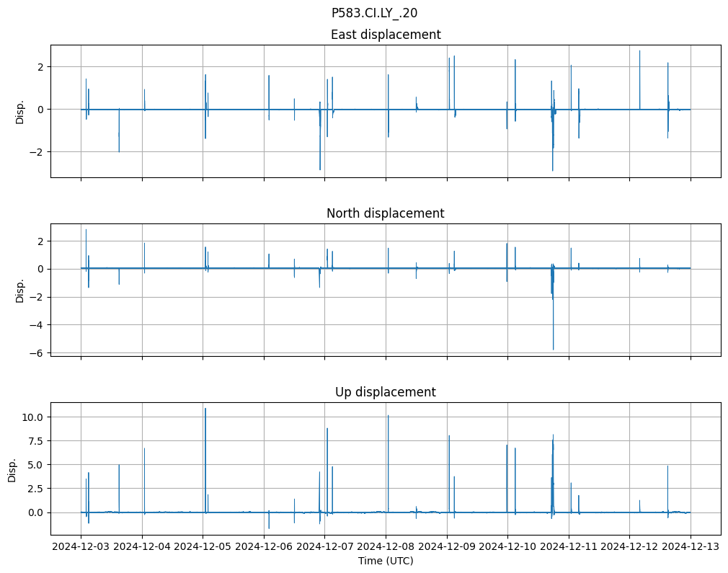This screenshot has width=728, height=573.
Task: Click the 2024-12-11 date tick label
Action: (x=569, y=546)
